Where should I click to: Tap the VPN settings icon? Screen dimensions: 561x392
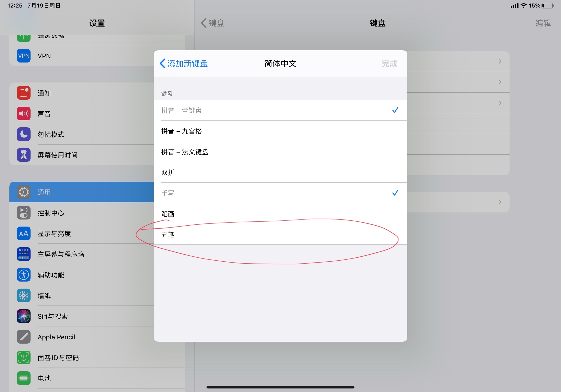24,56
